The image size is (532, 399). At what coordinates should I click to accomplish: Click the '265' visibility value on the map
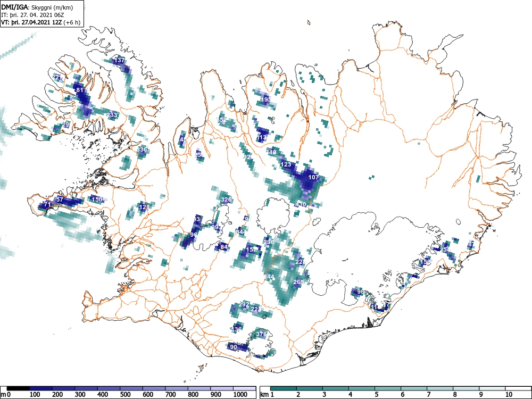[298, 282]
